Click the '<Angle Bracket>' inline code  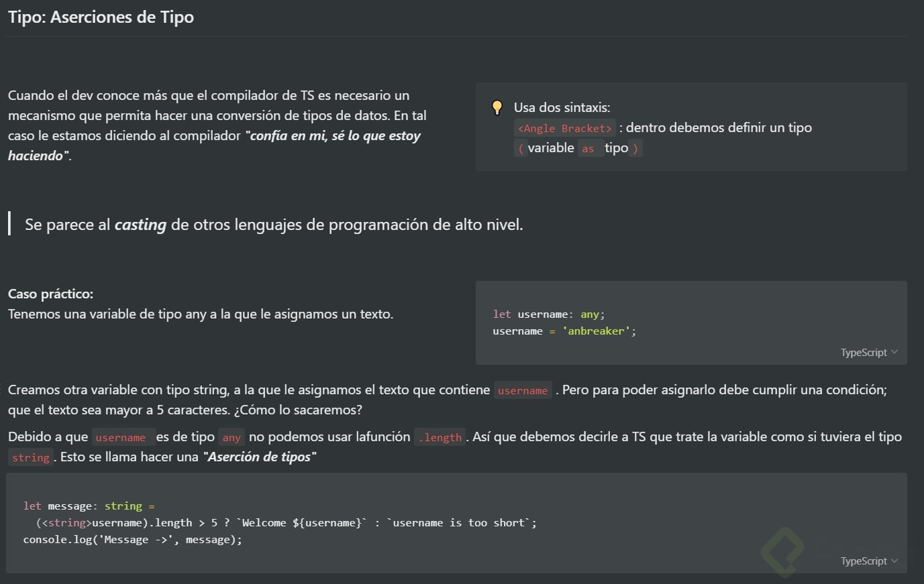click(x=565, y=128)
